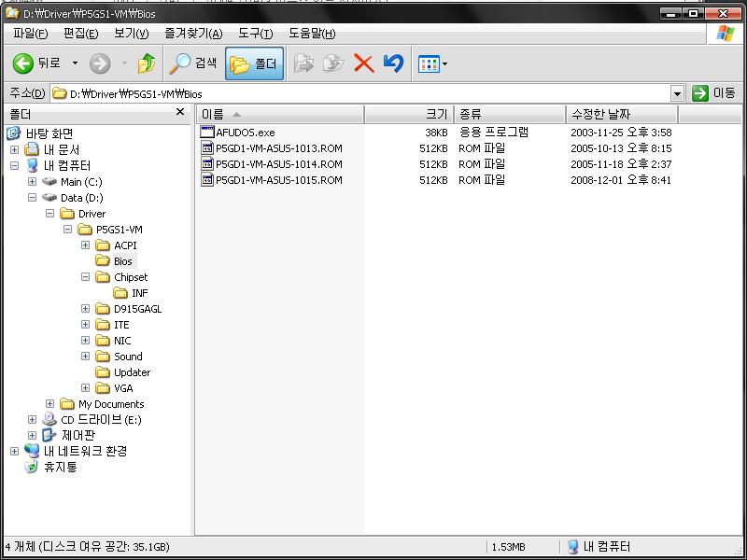Screen dimensions: 747x560
Task: Click the 제어판 control panel icon
Action: coord(49,435)
